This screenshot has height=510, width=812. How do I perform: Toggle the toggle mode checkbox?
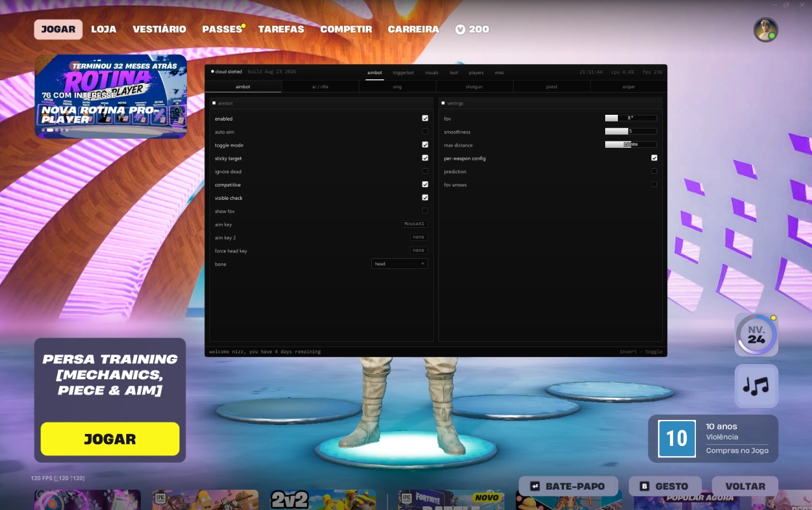pyautogui.click(x=425, y=145)
